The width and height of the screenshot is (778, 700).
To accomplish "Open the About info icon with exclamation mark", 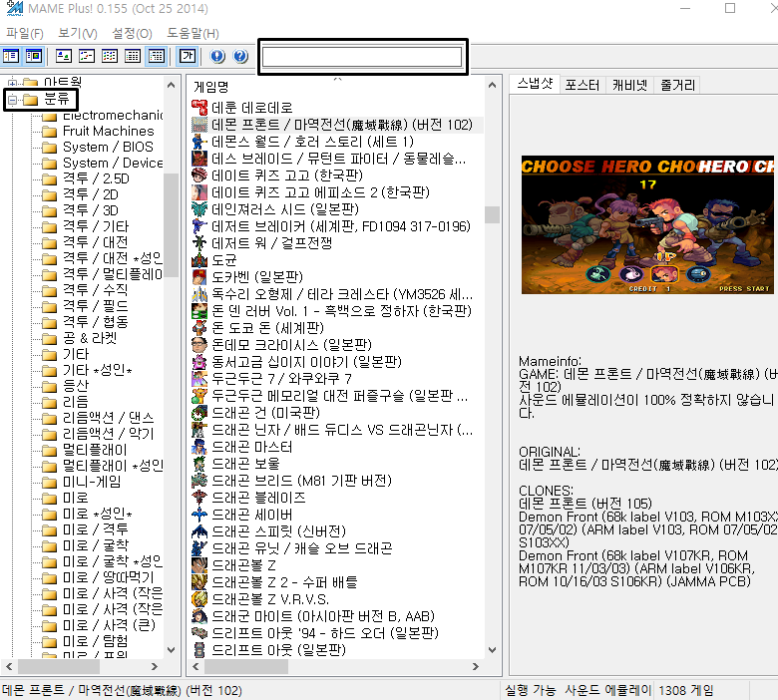I will pos(217,56).
